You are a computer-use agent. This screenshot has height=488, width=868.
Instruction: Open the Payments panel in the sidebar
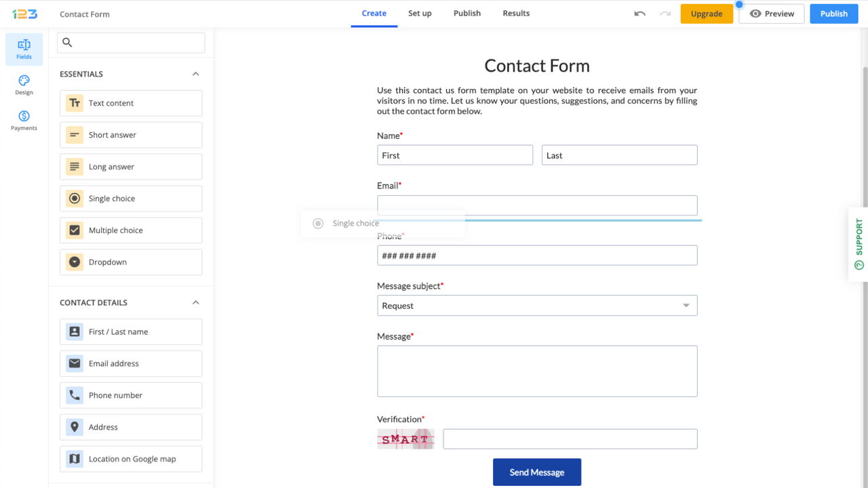(24, 121)
